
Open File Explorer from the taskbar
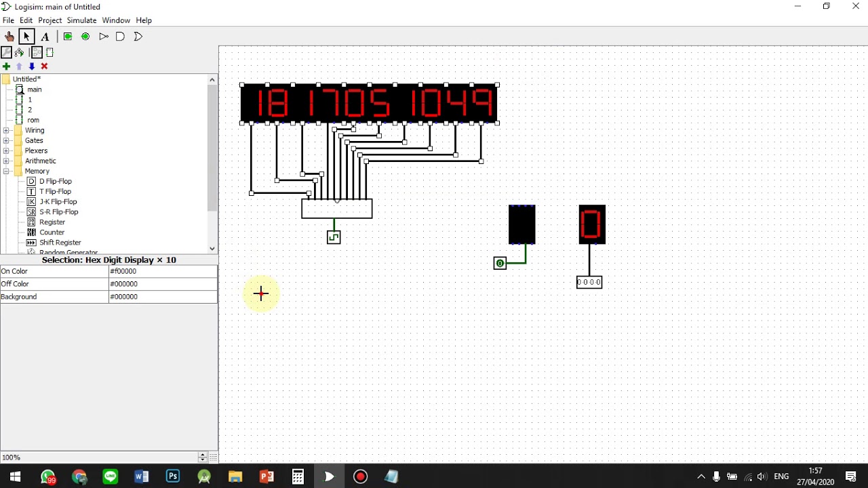pos(235,476)
